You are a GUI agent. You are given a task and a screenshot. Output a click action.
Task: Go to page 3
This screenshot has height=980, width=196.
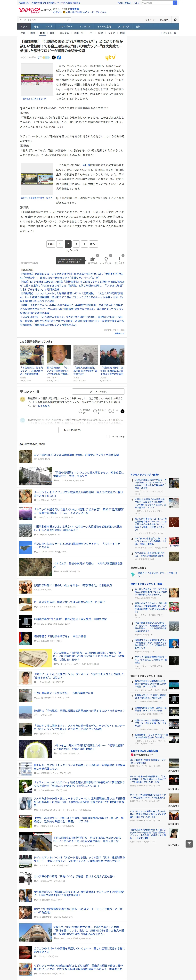click(76, 244)
